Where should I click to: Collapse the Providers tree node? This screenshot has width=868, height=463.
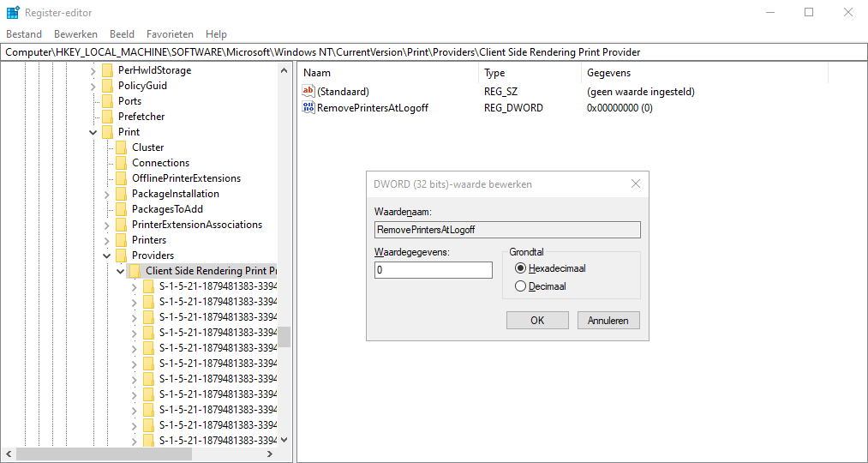point(107,256)
